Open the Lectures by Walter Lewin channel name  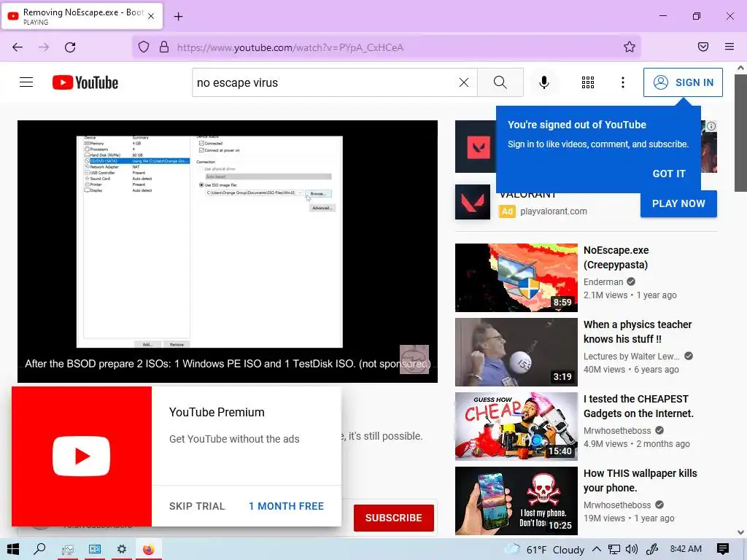coord(632,356)
